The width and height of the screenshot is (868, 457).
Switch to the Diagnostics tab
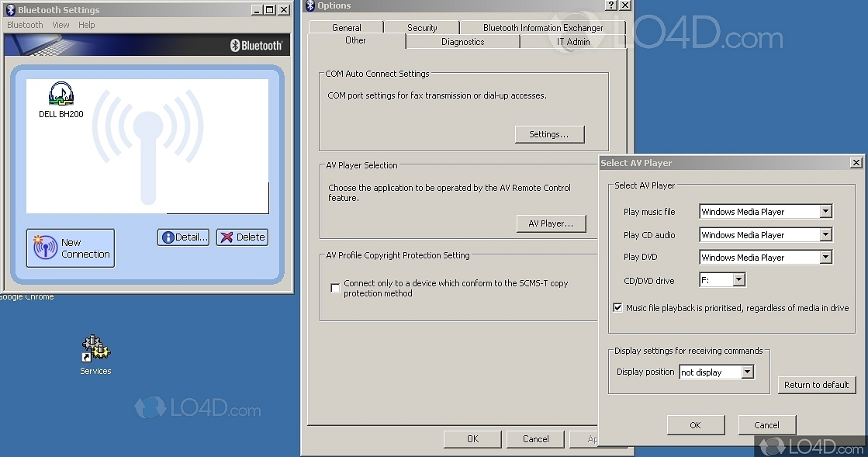(463, 42)
